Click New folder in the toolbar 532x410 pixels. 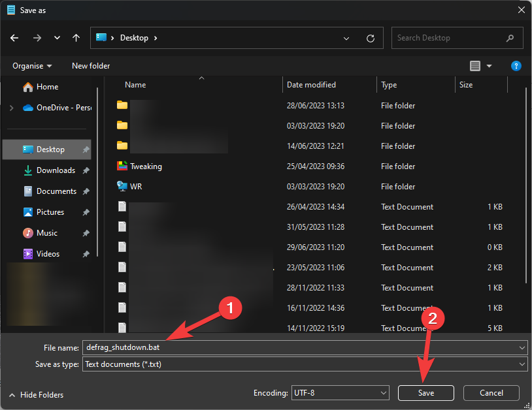[91, 66]
